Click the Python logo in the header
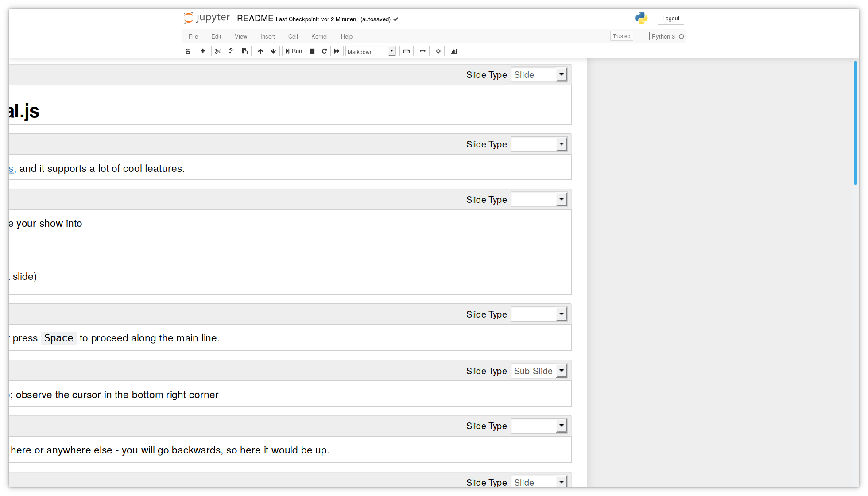The image size is (868, 496). (641, 18)
